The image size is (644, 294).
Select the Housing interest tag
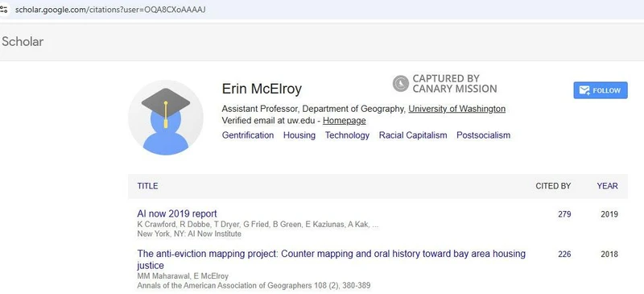pyautogui.click(x=299, y=135)
